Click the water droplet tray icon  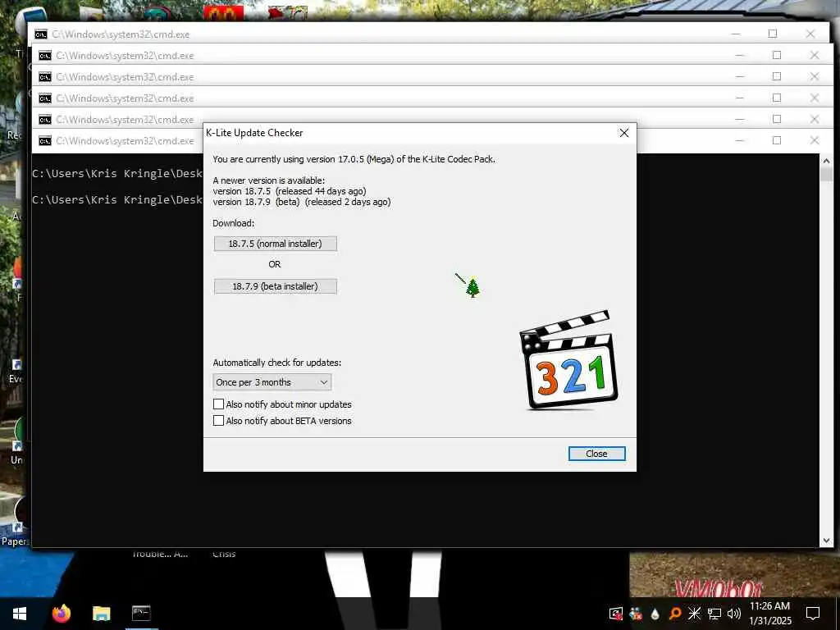pos(655,614)
